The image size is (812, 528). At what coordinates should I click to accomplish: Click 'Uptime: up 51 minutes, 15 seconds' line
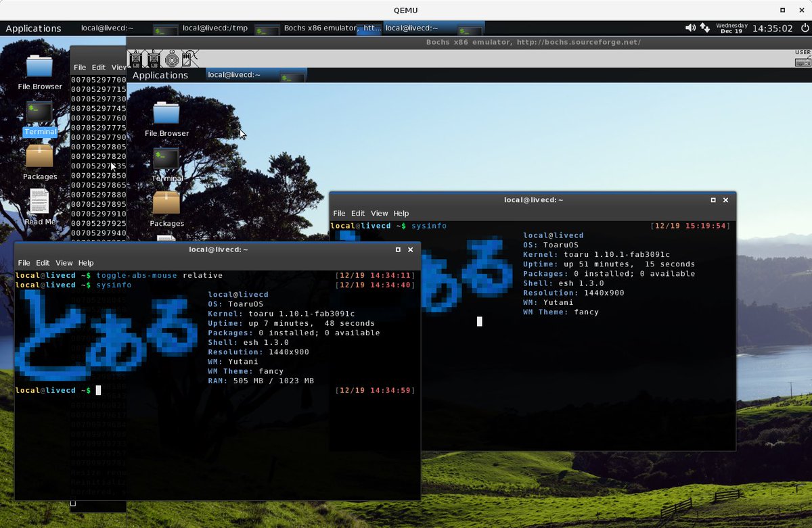click(x=609, y=264)
